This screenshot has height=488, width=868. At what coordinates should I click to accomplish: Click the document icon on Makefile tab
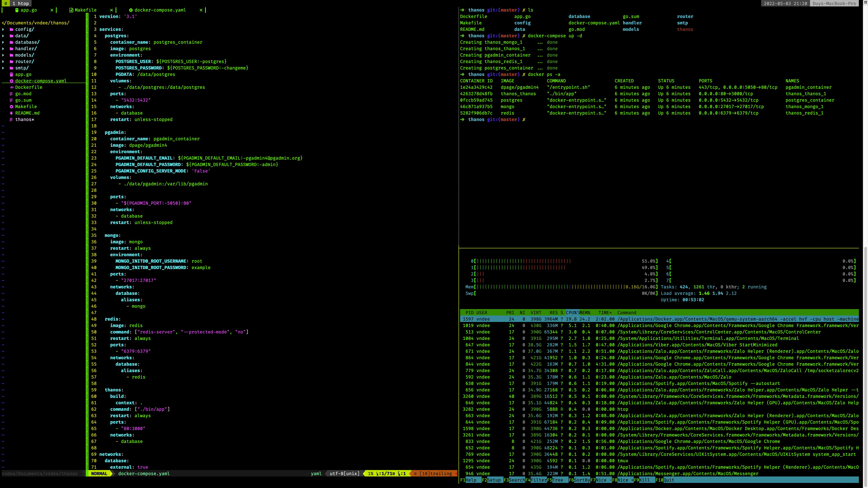click(x=71, y=10)
